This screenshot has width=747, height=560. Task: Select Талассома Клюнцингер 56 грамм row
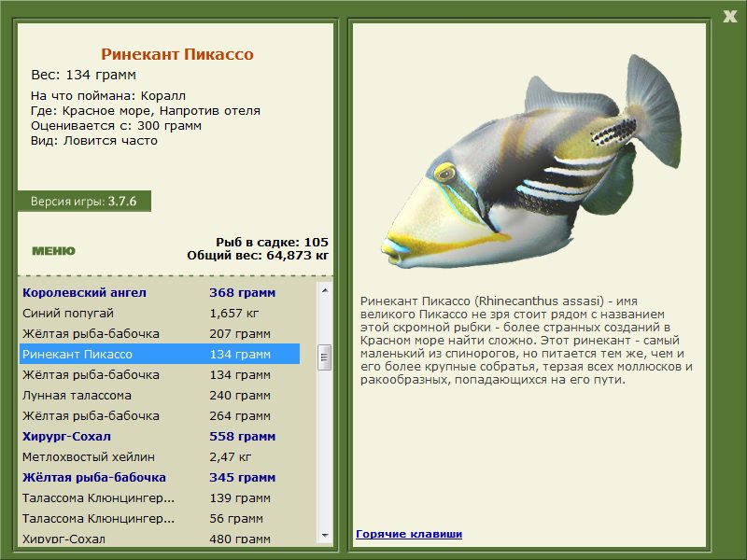tap(160, 518)
